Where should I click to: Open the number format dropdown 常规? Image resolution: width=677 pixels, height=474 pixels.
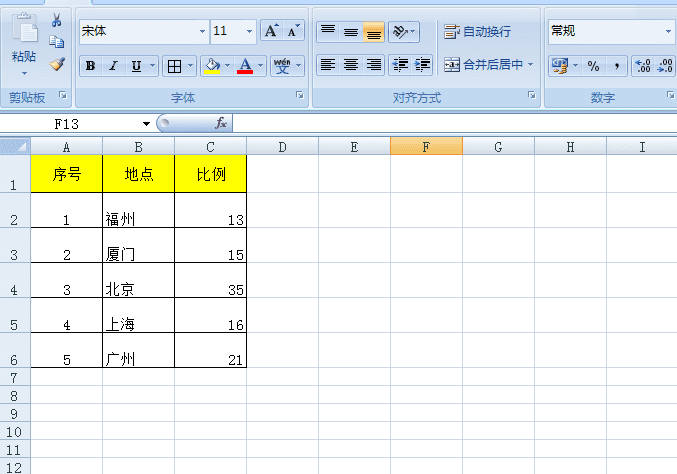point(668,31)
